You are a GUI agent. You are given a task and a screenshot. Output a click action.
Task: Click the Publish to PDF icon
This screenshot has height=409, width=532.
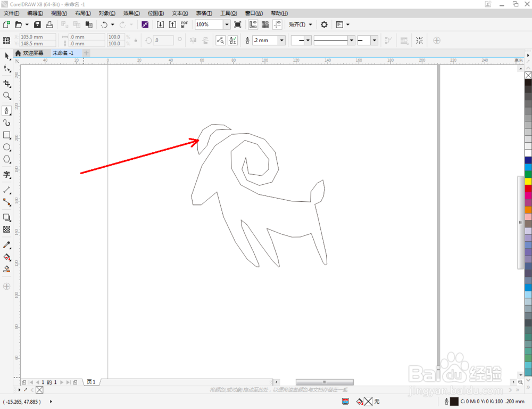click(184, 24)
